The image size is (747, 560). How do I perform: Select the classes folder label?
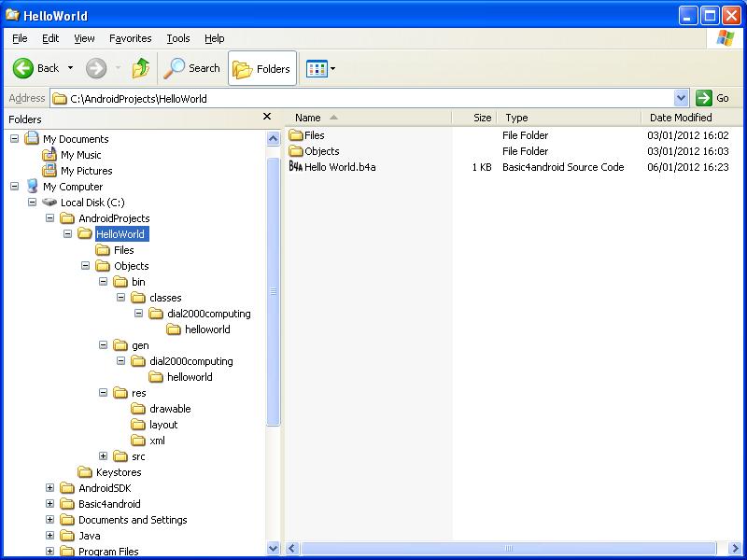click(165, 298)
